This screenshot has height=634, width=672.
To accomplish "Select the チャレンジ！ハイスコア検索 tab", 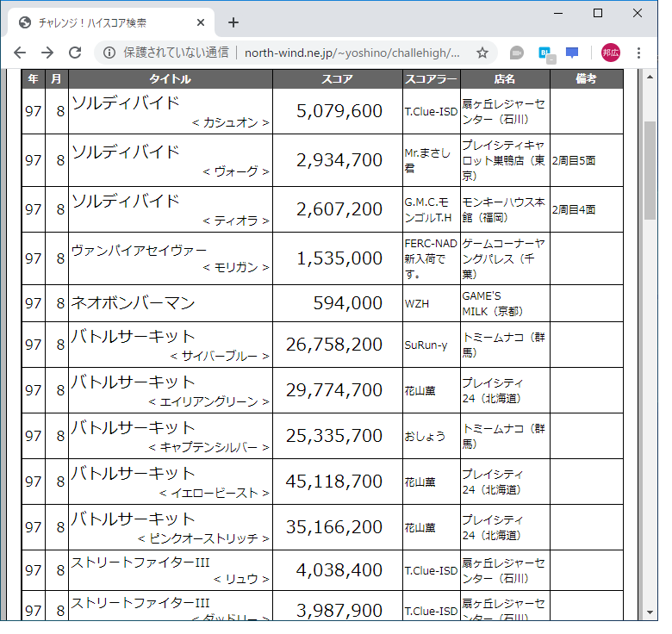I will [110, 22].
